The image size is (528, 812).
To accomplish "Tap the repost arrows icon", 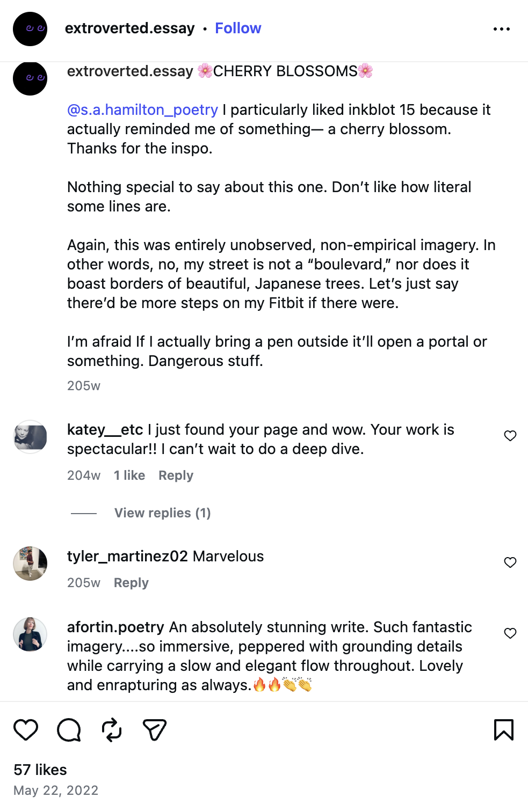I will pos(112,730).
